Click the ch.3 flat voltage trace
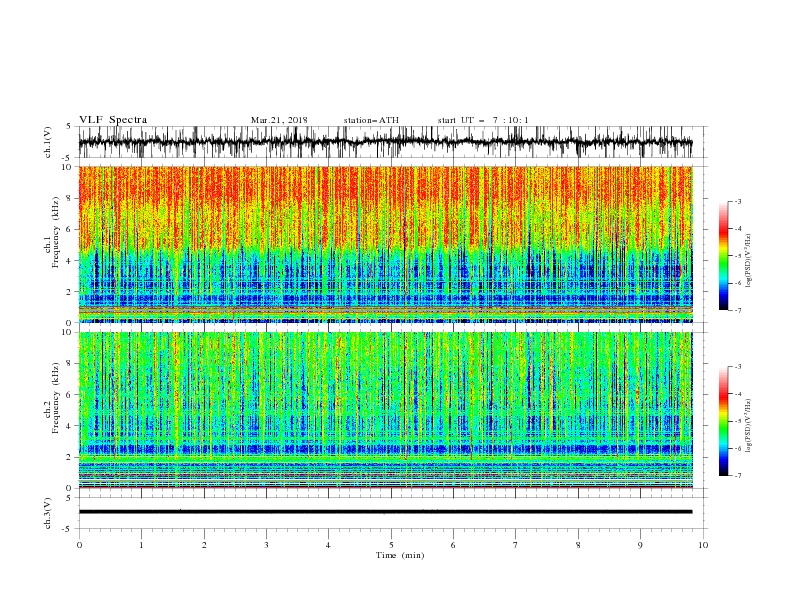 coord(385,512)
